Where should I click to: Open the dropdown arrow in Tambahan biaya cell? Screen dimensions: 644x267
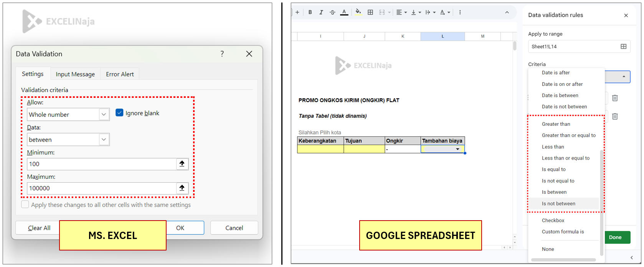click(457, 149)
